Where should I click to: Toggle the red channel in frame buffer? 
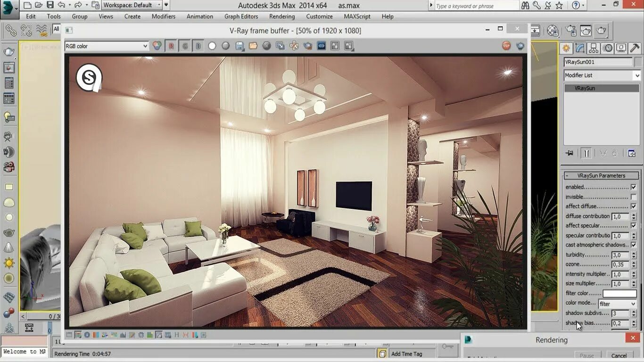pos(171,46)
